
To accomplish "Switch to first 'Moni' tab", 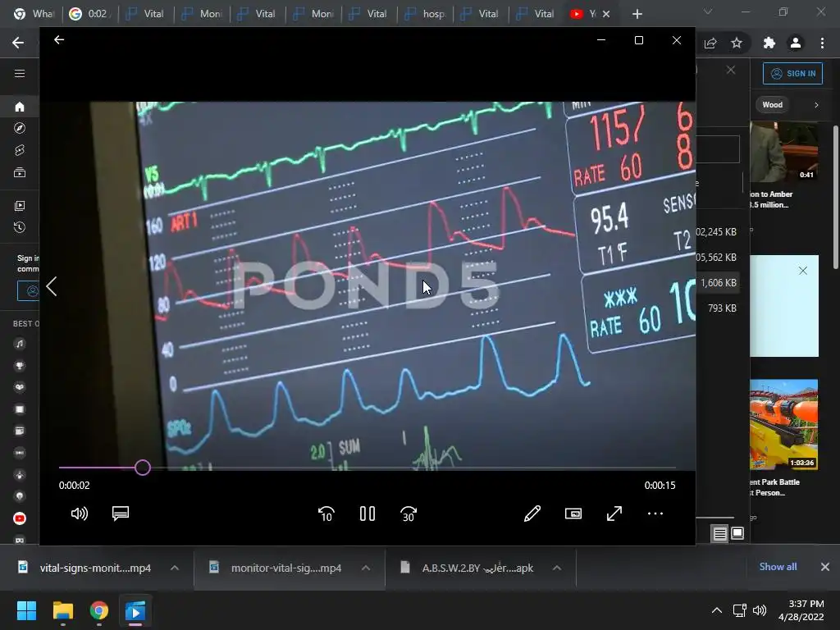I will point(203,14).
